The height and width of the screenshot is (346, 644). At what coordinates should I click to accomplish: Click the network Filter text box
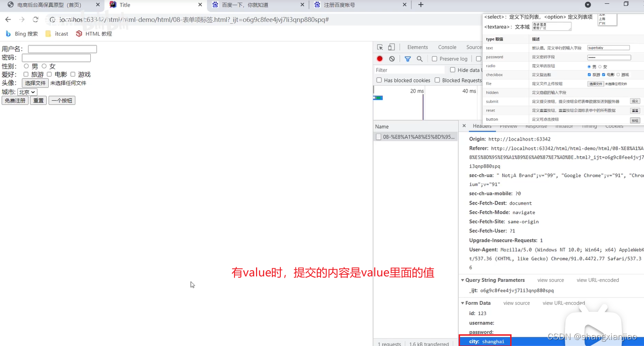tap(410, 70)
